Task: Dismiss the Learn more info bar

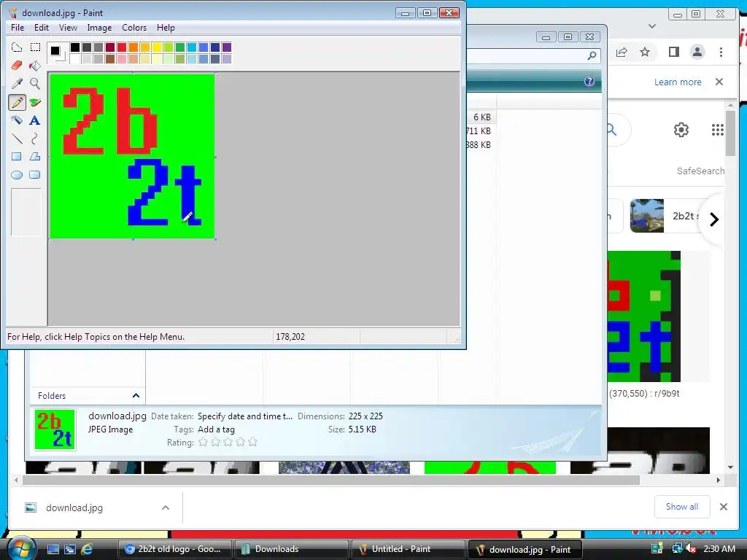Action: pyautogui.click(x=719, y=82)
